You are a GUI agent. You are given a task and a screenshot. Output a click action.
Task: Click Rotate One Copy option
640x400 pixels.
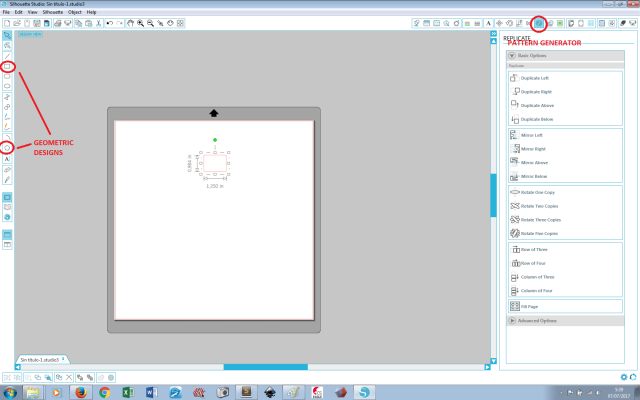[565, 192]
